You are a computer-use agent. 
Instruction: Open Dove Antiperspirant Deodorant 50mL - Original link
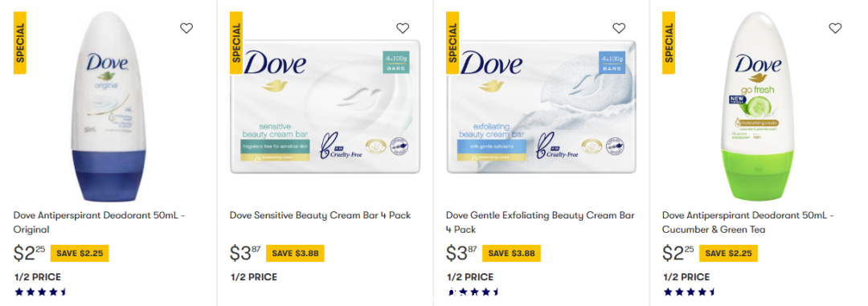(x=99, y=222)
